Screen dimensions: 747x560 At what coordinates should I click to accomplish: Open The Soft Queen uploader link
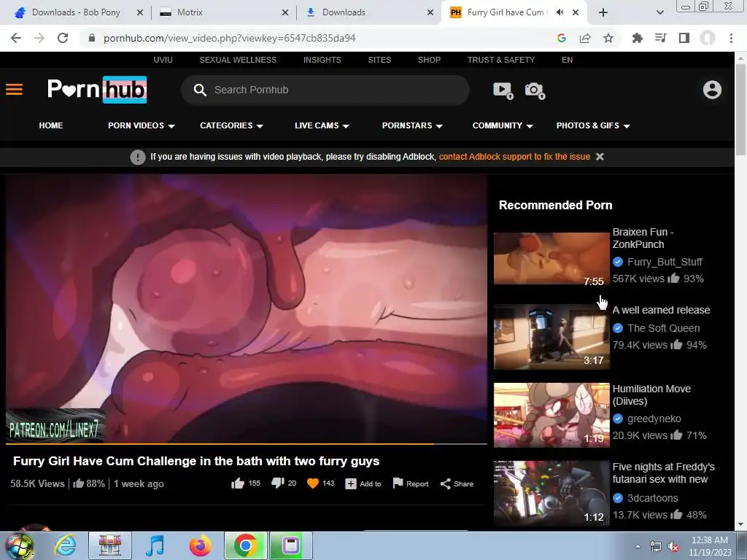(664, 328)
